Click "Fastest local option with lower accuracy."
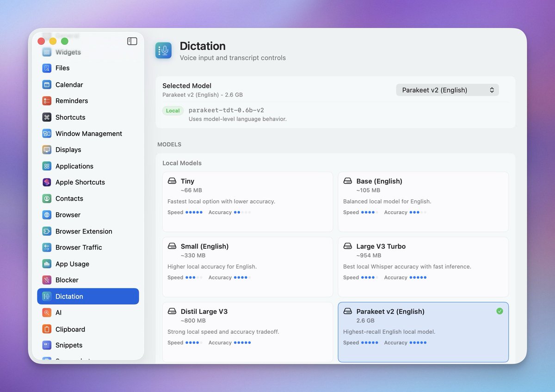 coord(221,202)
